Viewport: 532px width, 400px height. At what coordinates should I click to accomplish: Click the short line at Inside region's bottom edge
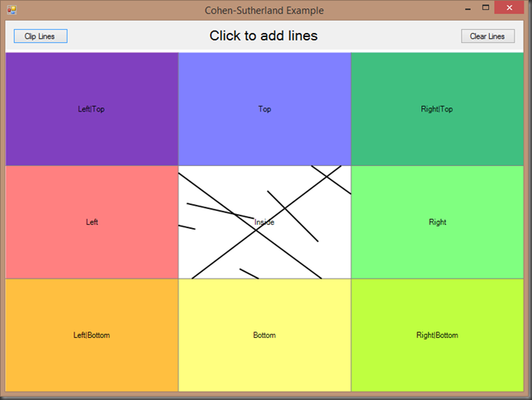pos(249,274)
